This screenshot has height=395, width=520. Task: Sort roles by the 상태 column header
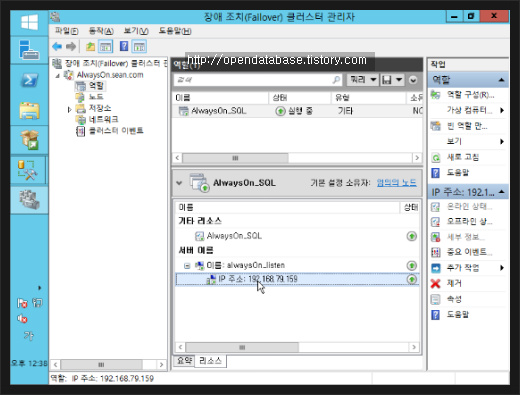(x=300, y=98)
